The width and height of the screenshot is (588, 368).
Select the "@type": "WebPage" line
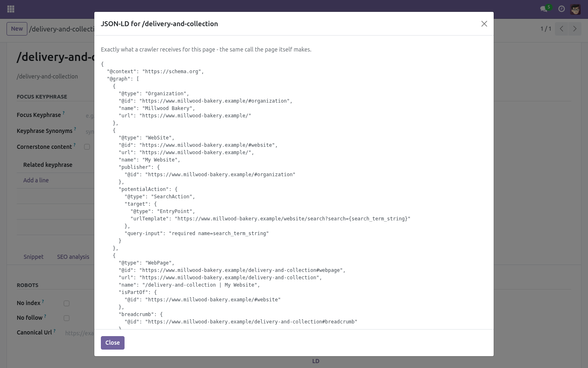(147, 263)
